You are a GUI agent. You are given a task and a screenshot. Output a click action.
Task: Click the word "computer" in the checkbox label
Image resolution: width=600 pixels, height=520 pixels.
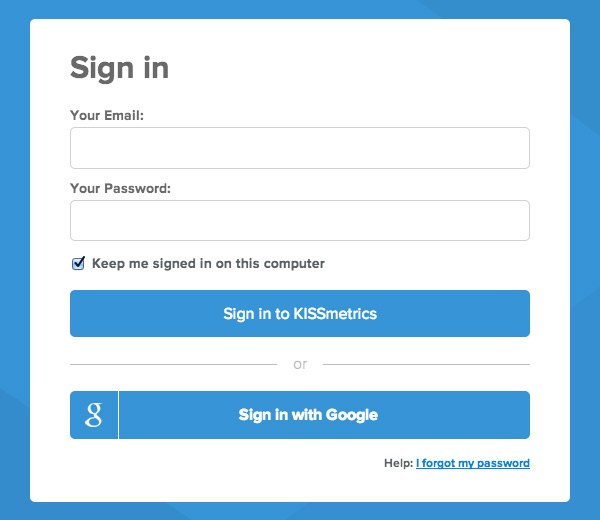tap(292, 264)
